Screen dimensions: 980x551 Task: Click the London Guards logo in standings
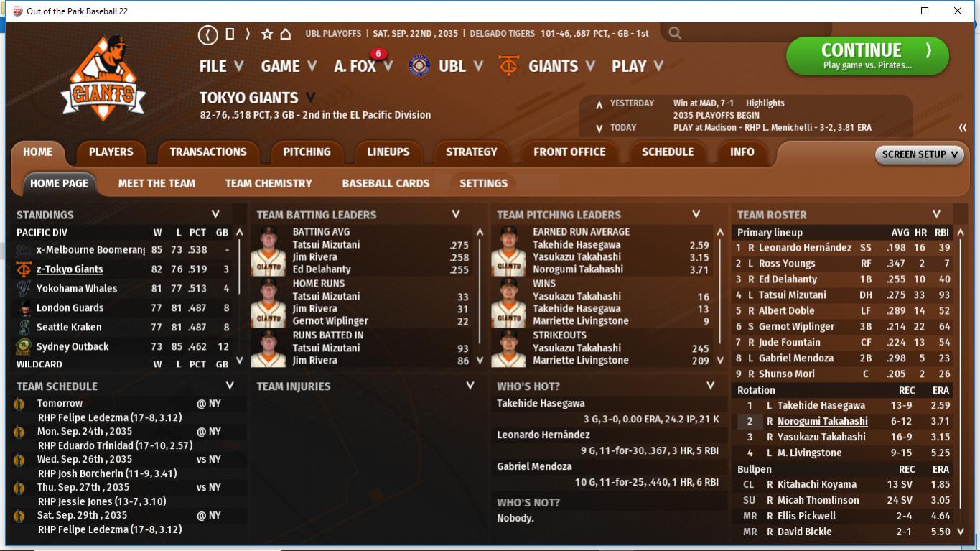point(24,308)
